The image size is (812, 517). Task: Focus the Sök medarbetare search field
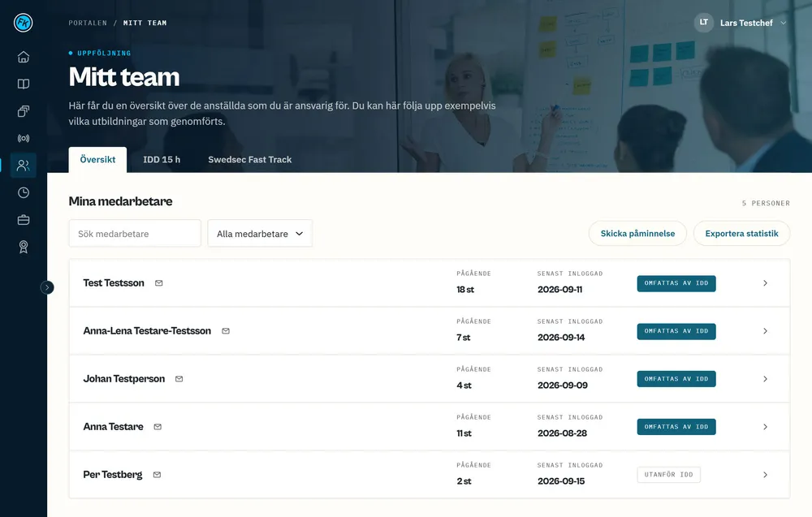pos(135,234)
